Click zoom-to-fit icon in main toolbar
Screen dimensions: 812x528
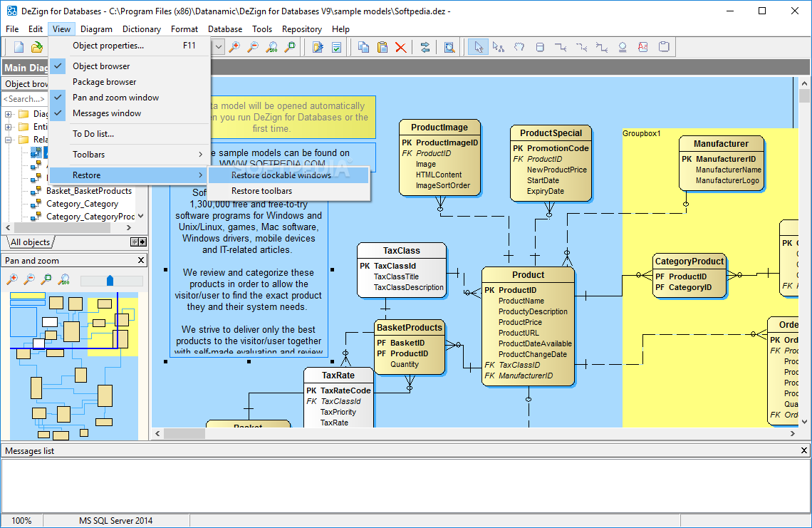pos(290,47)
